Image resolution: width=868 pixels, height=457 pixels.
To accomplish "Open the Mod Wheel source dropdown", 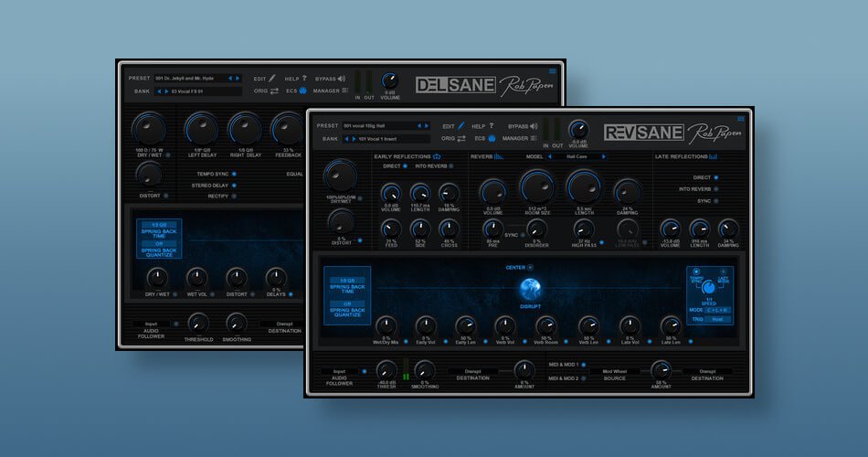I will tap(613, 371).
